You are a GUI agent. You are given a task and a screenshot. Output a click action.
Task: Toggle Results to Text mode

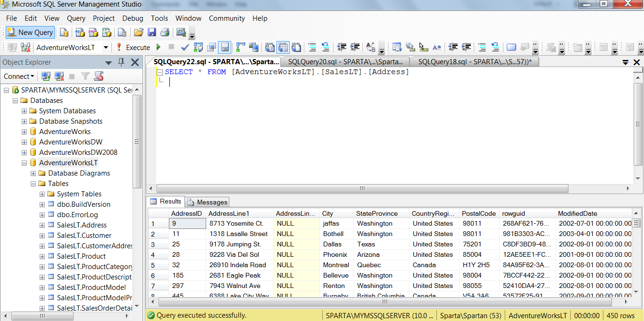pos(270,47)
